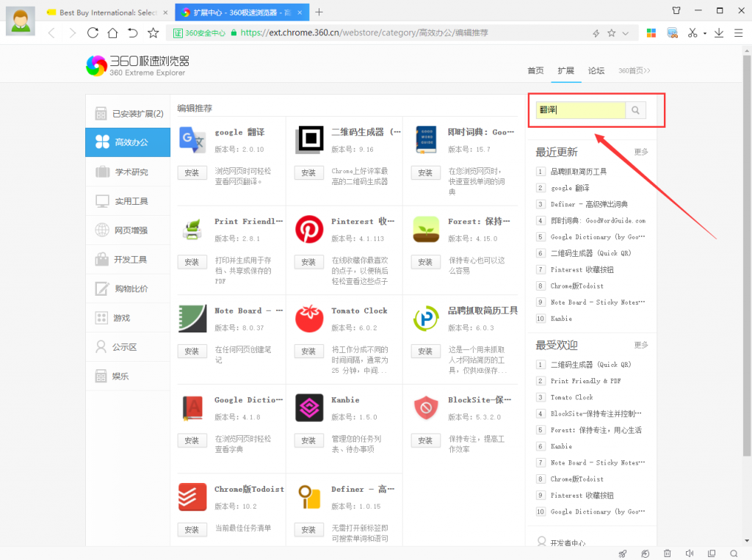Viewport: 752px width, 560px height.
Task: Open 已安装扩展(2) in sidebar
Action: coord(128,114)
